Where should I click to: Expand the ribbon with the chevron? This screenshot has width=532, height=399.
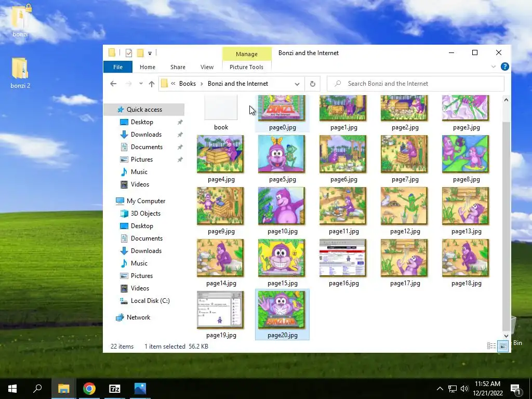tap(494, 66)
